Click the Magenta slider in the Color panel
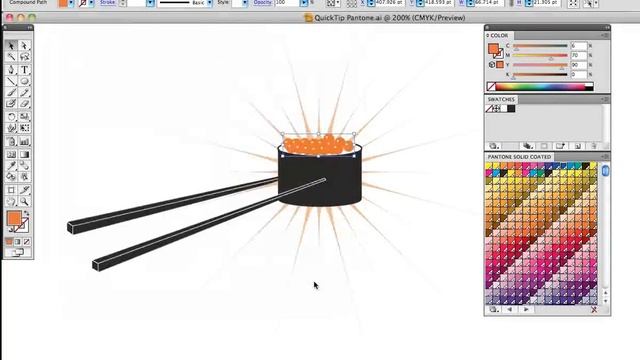 point(540,55)
